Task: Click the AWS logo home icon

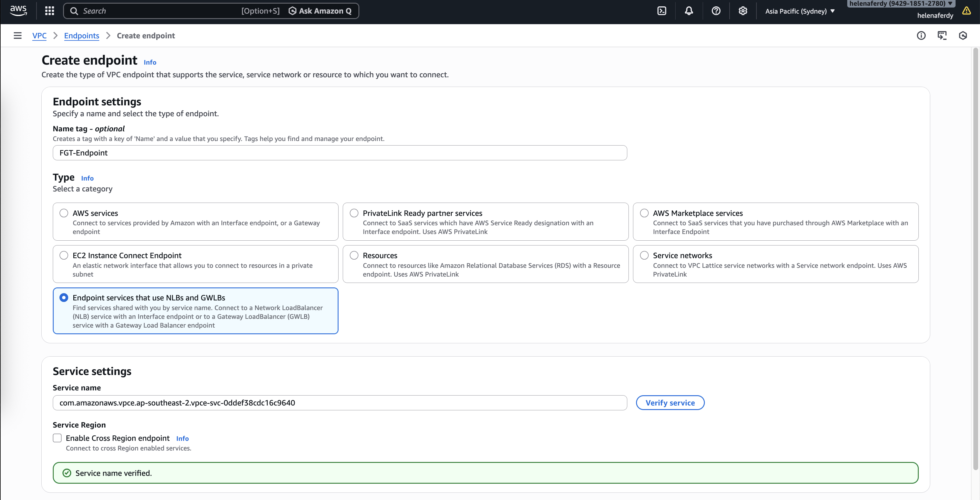Action: point(18,11)
